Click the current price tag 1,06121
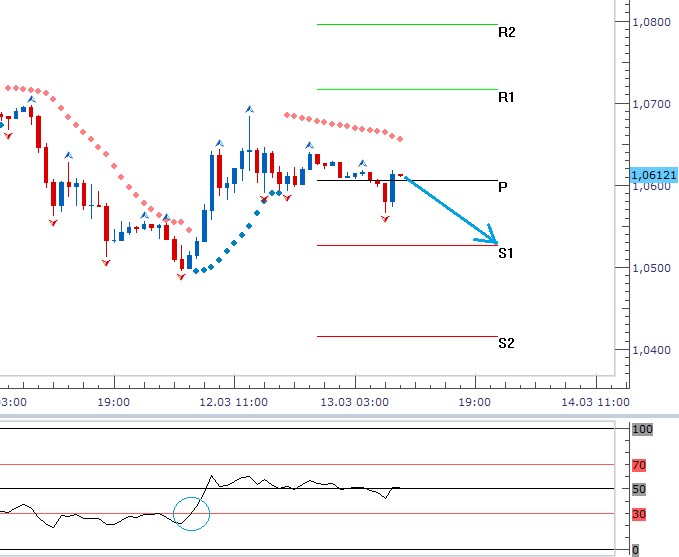The height and width of the screenshot is (557, 679). point(653,175)
